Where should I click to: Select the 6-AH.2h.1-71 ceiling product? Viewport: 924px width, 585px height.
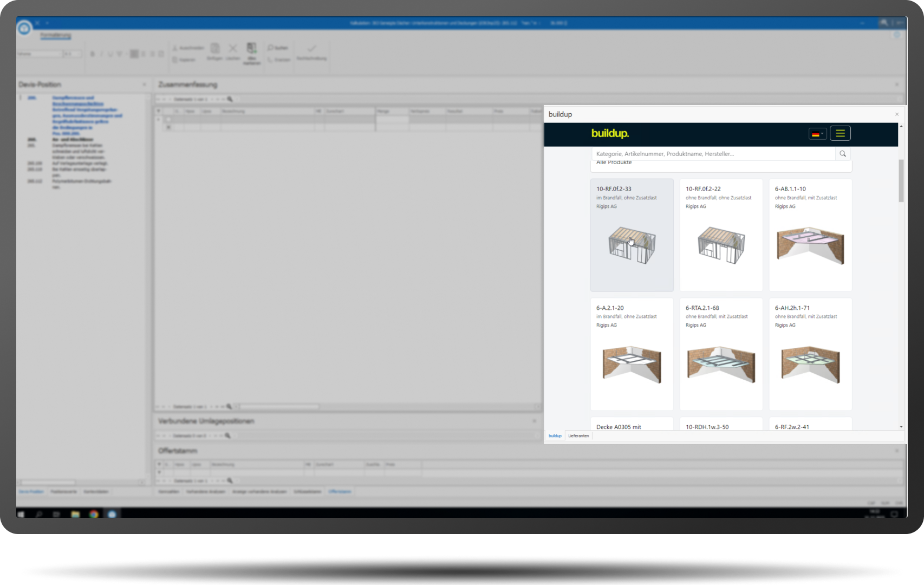810,354
